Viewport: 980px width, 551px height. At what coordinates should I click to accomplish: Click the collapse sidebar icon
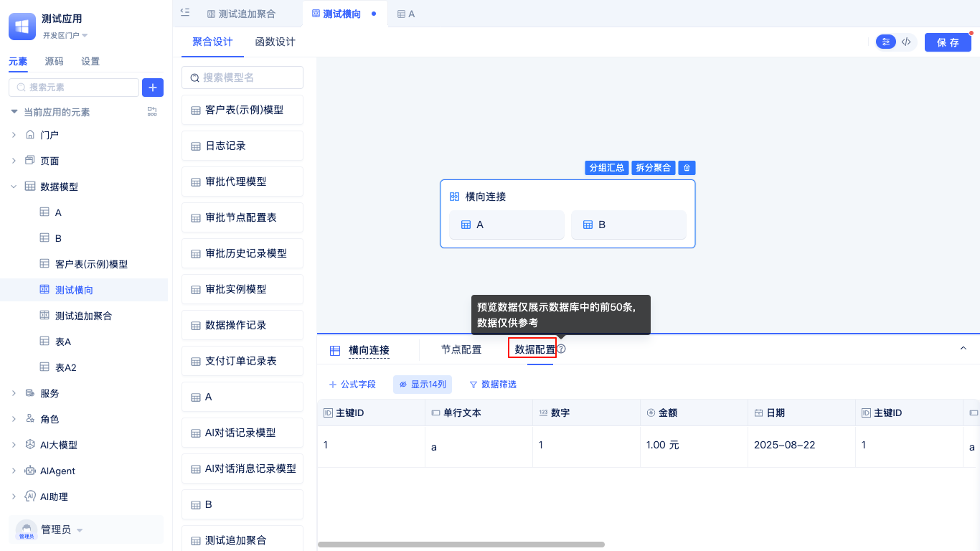(185, 12)
